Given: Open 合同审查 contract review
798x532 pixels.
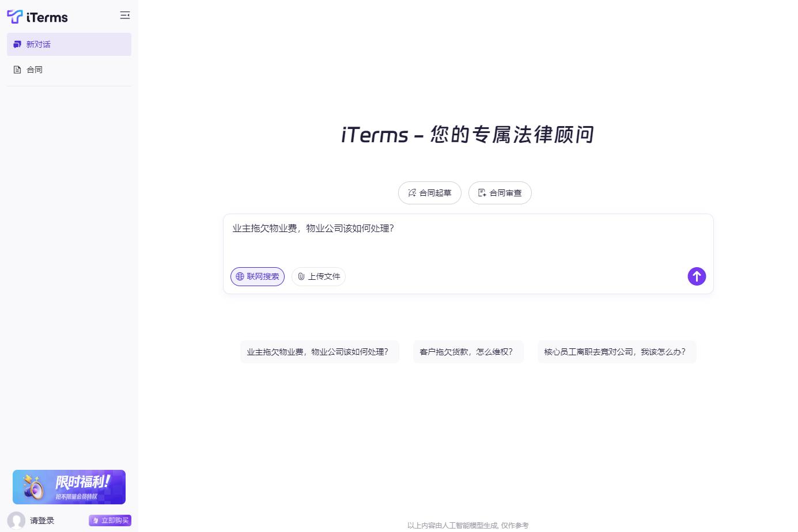Looking at the screenshot, I should coord(500,193).
